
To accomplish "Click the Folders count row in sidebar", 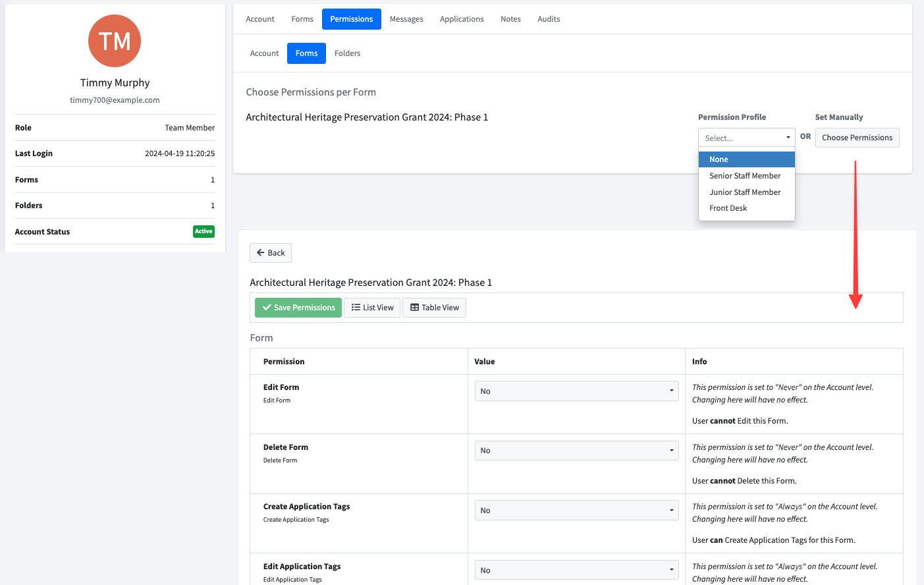I will pyautogui.click(x=115, y=206).
